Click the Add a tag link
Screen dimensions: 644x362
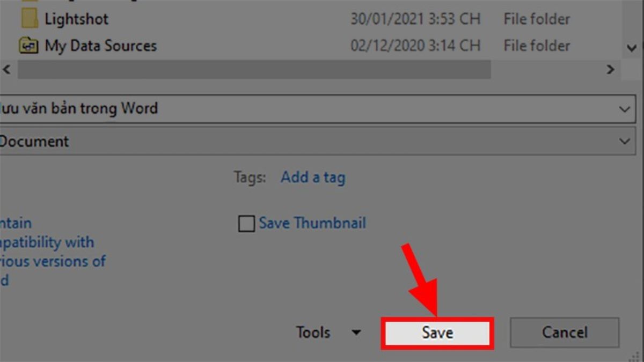pos(313,178)
